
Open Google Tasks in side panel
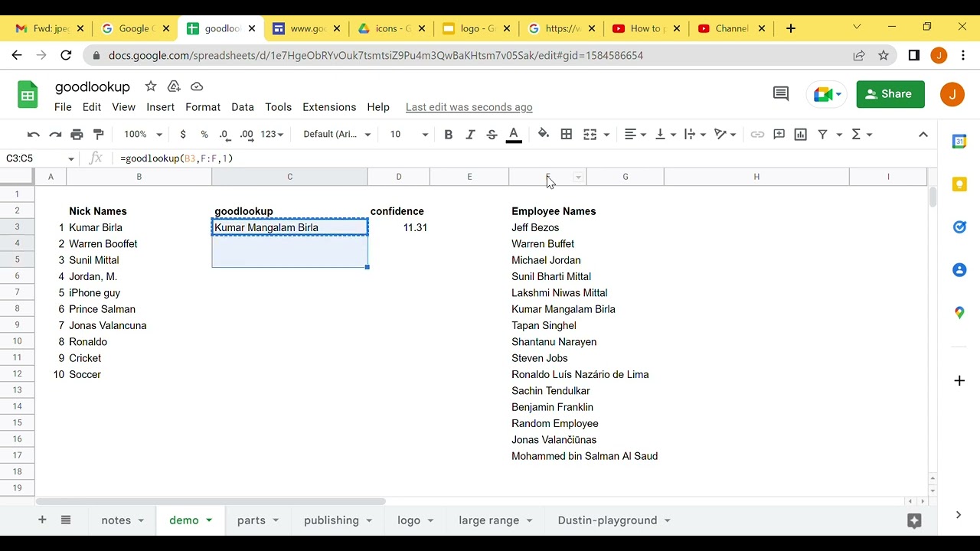959,227
